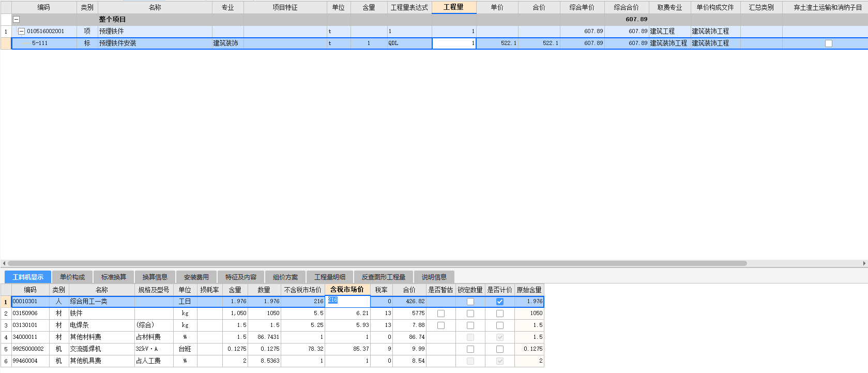The width and height of the screenshot is (868, 373).
Task: Open the 换算信息 tab
Action: point(155,277)
